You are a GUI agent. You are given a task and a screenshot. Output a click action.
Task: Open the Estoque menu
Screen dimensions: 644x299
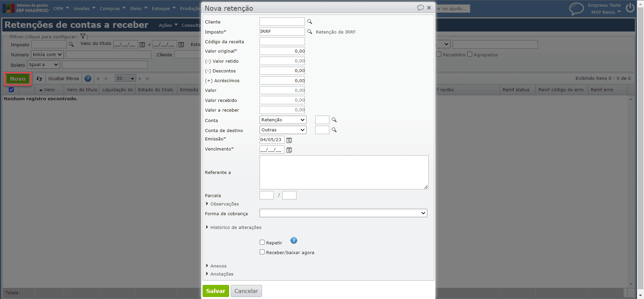(164, 8)
